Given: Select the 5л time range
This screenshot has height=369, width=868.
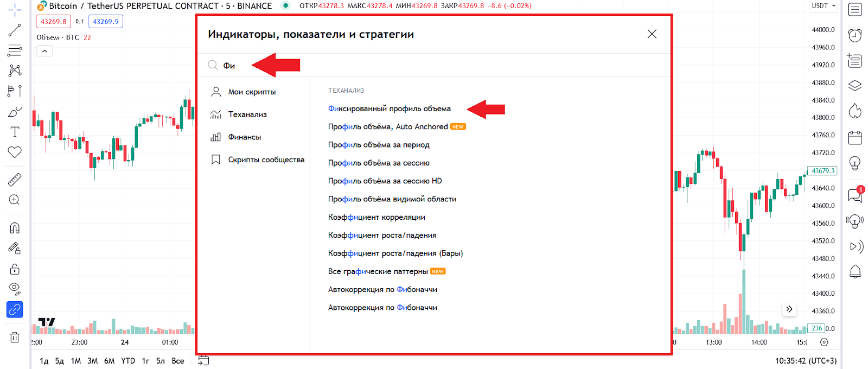Looking at the screenshot, I should pyautogui.click(x=161, y=361).
